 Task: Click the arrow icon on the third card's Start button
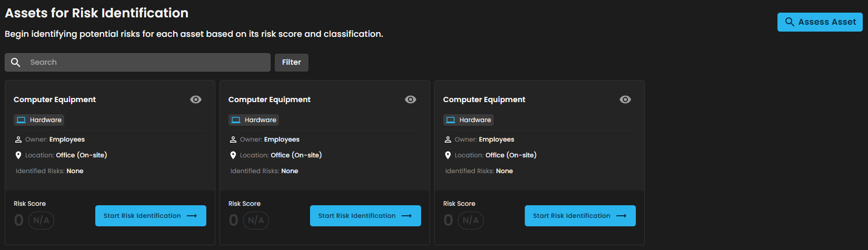(622, 216)
